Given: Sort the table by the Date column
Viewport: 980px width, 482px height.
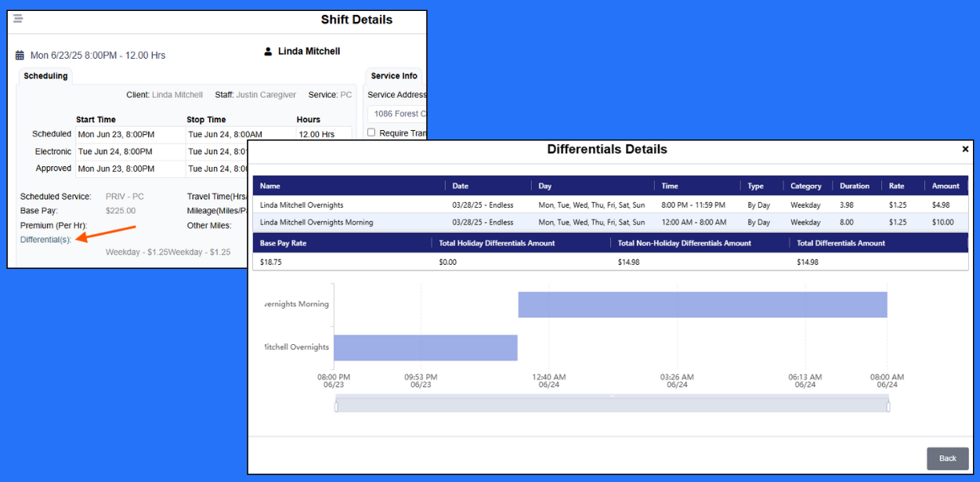Looking at the screenshot, I should pos(461,186).
